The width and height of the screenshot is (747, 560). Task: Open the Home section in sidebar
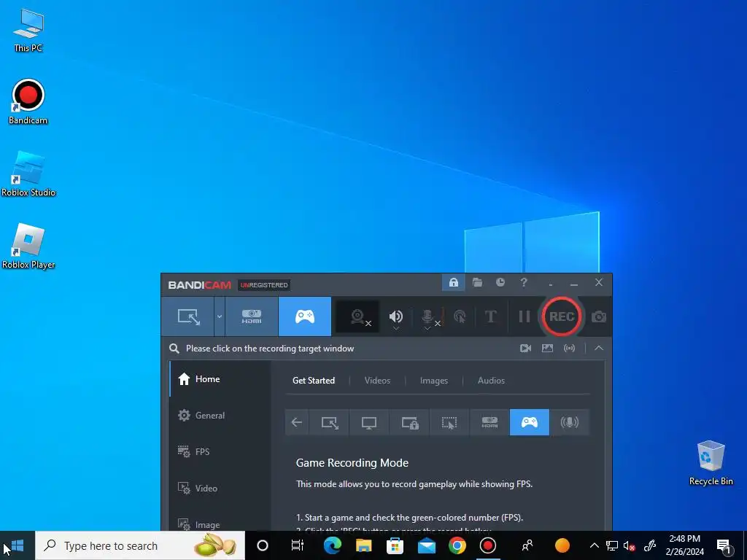pyautogui.click(x=220, y=379)
